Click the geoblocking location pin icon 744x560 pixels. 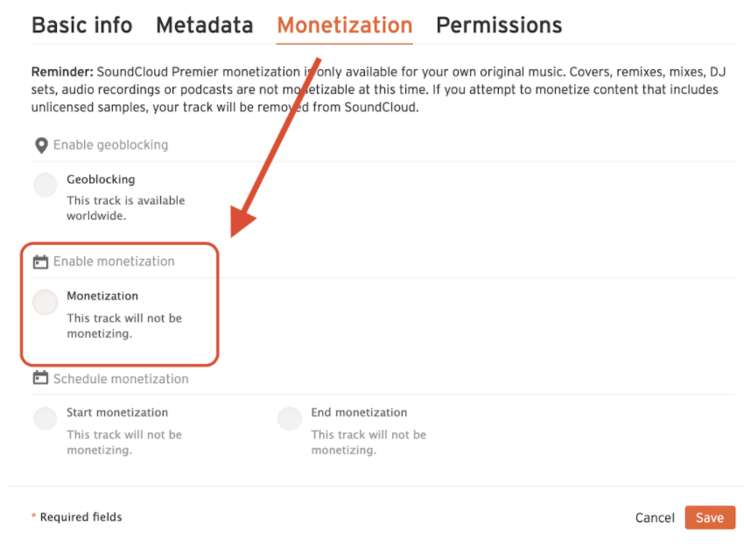point(41,144)
